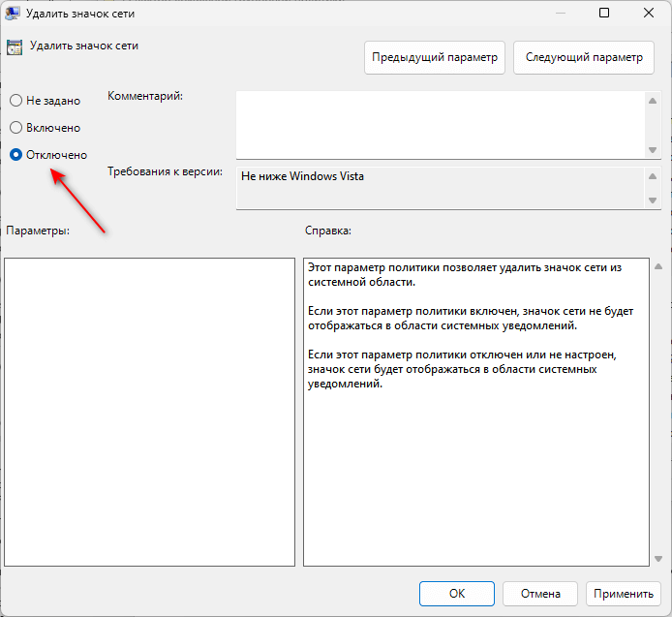Image resolution: width=672 pixels, height=617 pixels.
Task: Confirm the settings with OK
Action: click(x=457, y=594)
